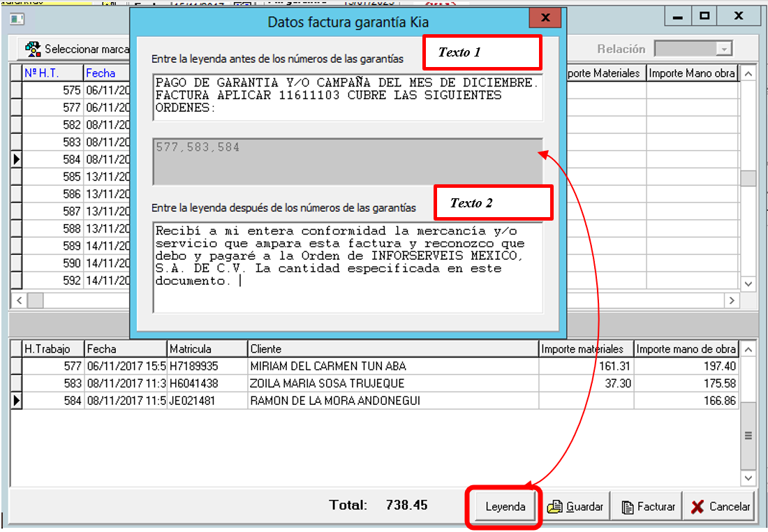Select H.T. 586 in the upper grid
This screenshot has height=532, width=768.
point(71,194)
